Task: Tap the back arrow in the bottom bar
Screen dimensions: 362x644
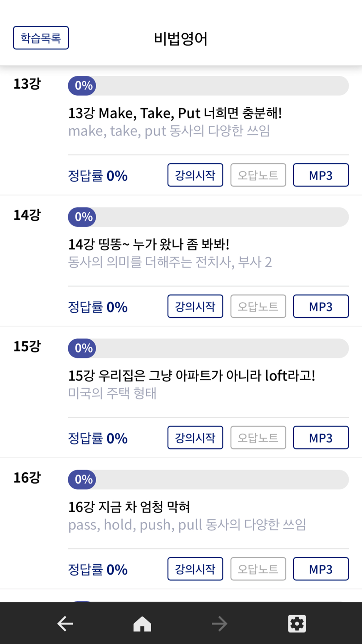Action: [65, 624]
